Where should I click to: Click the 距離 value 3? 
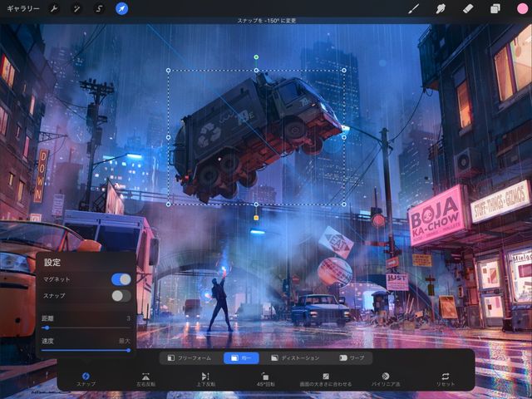point(128,318)
